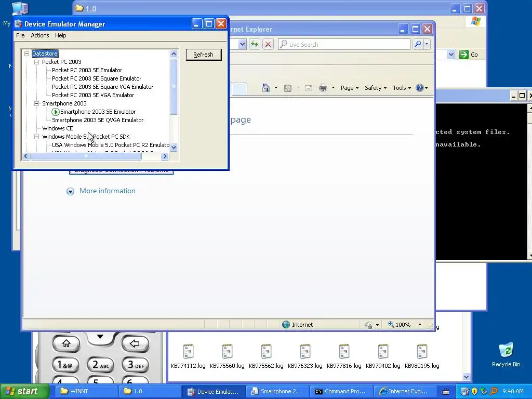Click the Go button in Explorer window
This screenshot has height=399, width=532.
tap(469, 55)
